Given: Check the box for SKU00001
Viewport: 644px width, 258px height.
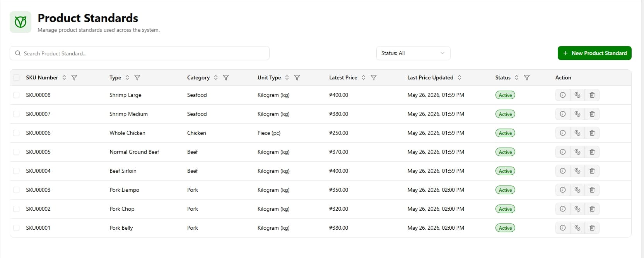Looking at the screenshot, I should [x=16, y=228].
